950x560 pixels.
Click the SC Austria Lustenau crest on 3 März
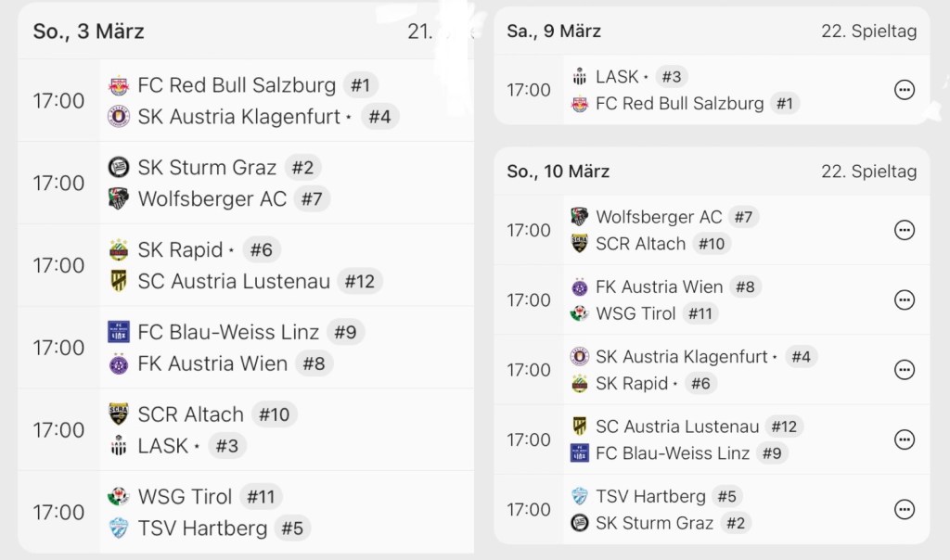click(x=119, y=281)
